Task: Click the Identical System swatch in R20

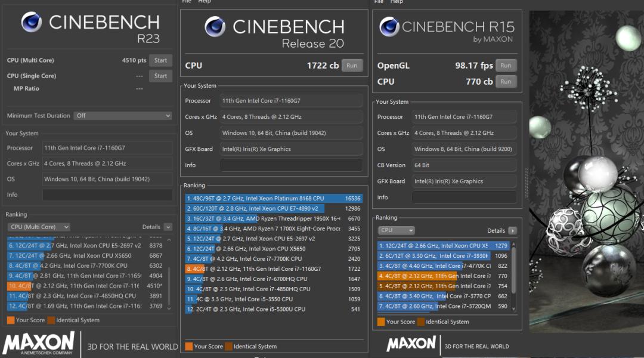Action: (229, 346)
